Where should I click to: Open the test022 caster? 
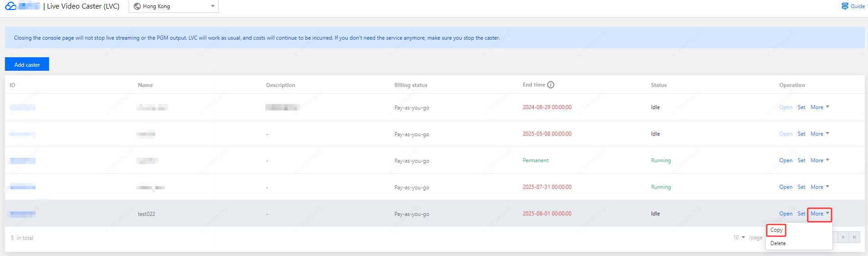tap(786, 214)
